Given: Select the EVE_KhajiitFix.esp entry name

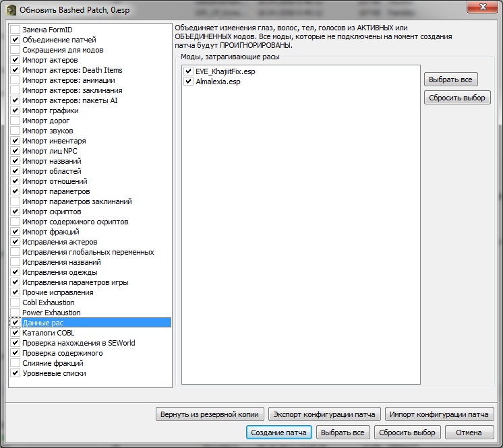Looking at the screenshot, I should 225,71.
